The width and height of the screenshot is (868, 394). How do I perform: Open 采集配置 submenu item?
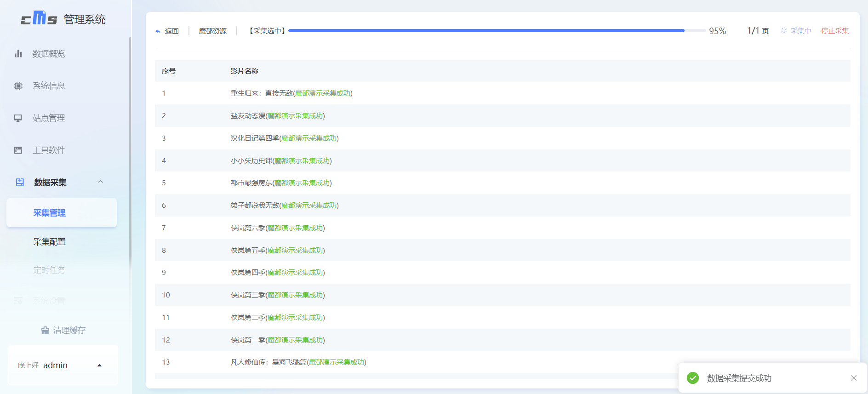[49, 242]
